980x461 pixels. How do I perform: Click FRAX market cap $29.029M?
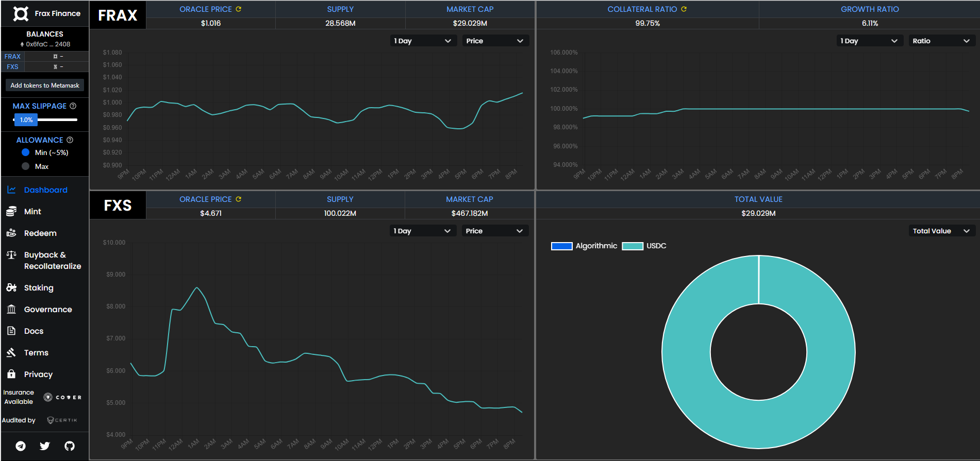pyautogui.click(x=470, y=23)
